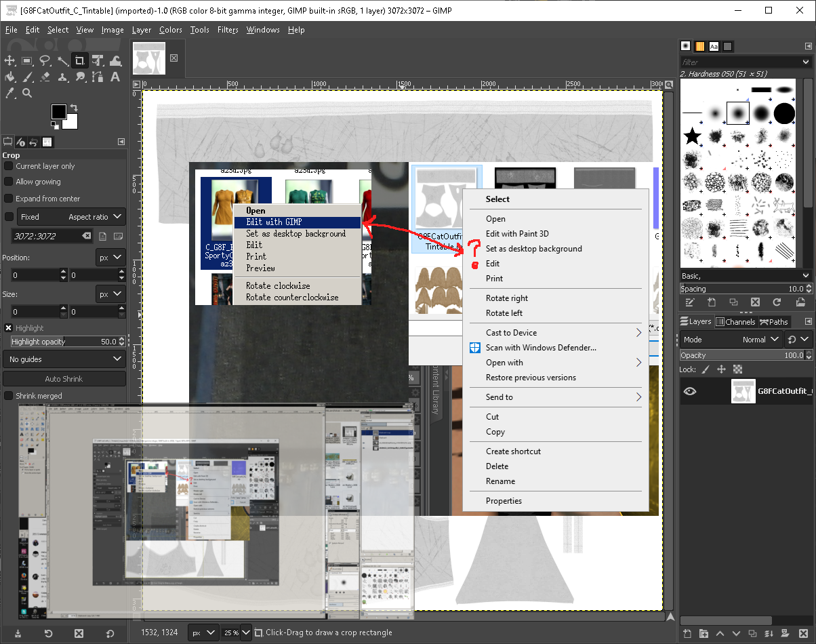This screenshot has height=644, width=816.
Task: Click the image navigation icon at canvas corner
Action: pyautogui.click(x=669, y=616)
